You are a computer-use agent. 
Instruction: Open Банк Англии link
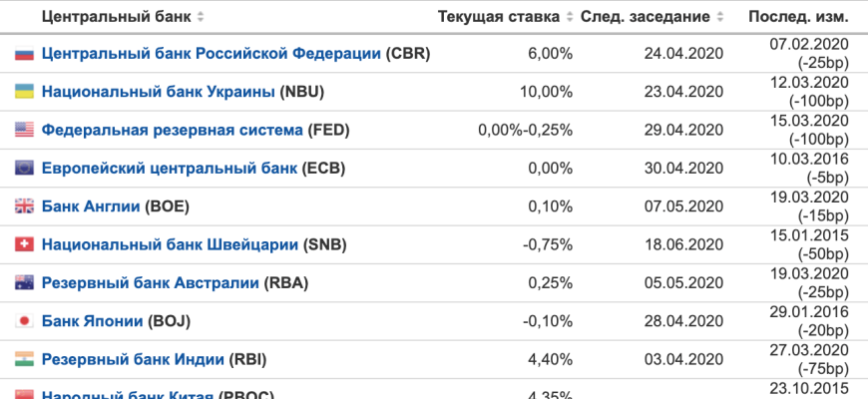pyautogui.click(x=91, y=206)
